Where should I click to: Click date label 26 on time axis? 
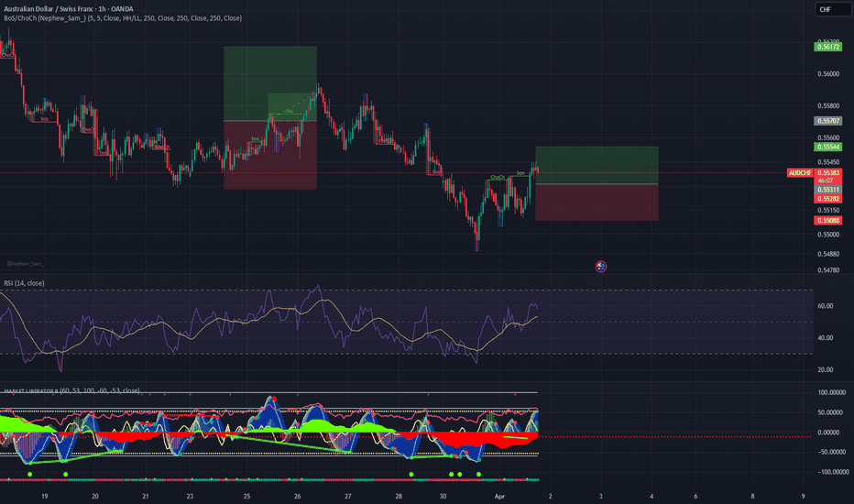coord(298,497)
